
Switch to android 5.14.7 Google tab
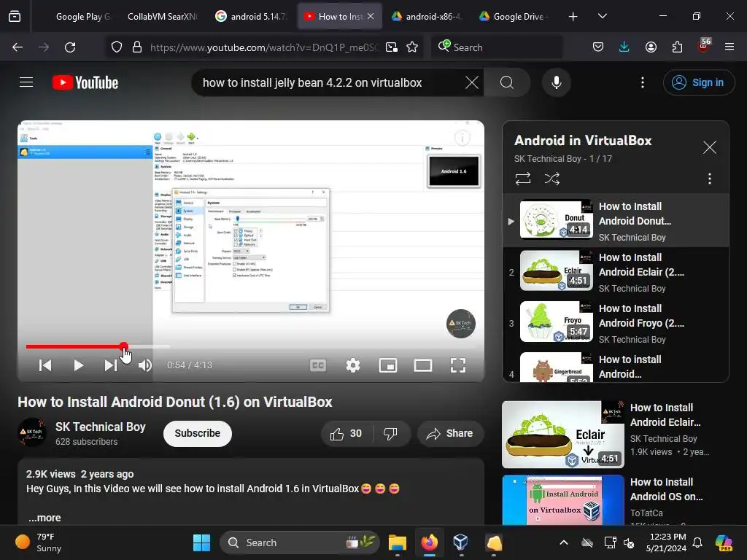coord(252,16)
